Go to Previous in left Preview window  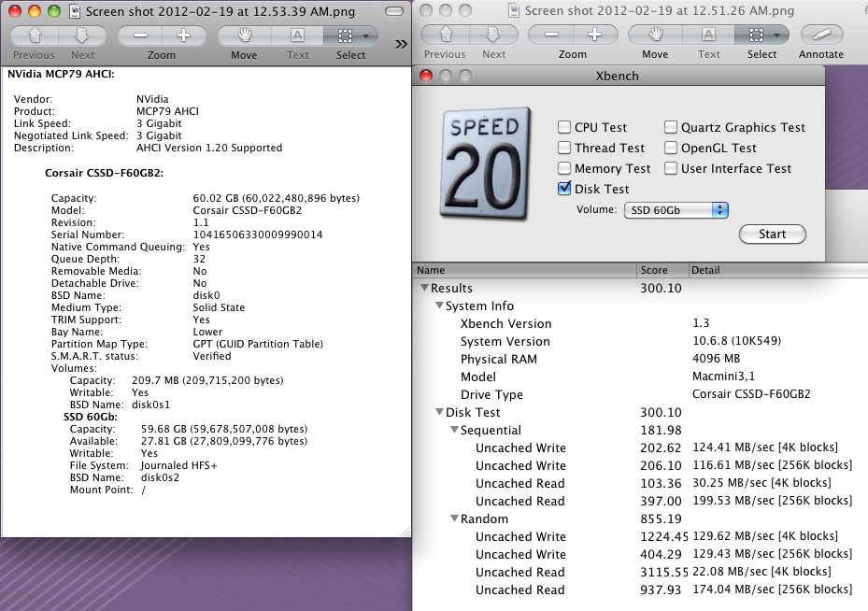click(35, 36)
